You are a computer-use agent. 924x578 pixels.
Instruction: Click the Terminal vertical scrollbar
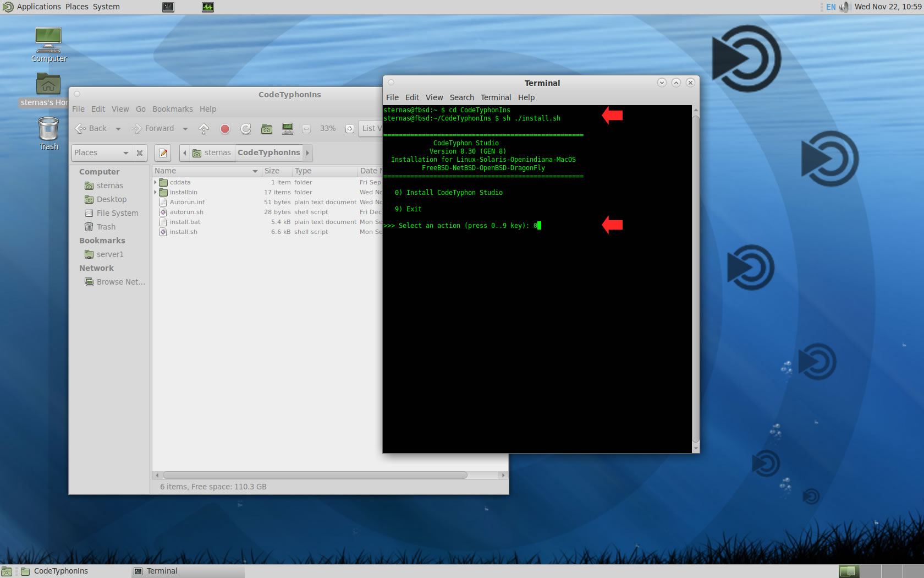[x=696, y=279]
